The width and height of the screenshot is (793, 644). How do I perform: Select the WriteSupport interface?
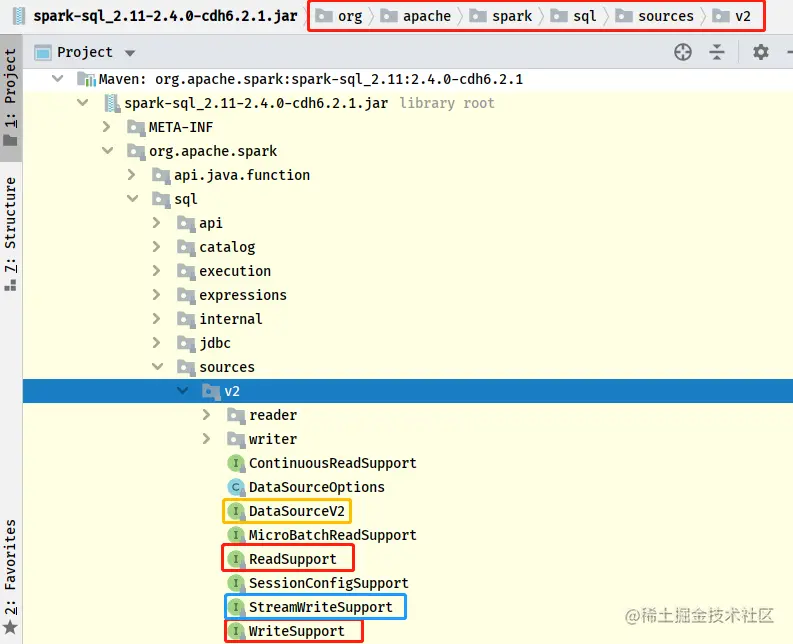[296, 631]
